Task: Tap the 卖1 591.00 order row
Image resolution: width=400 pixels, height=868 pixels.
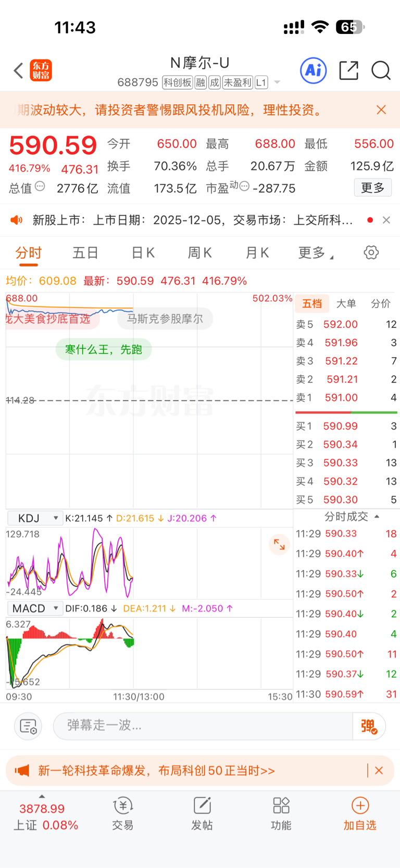Action: [x=346, y=398]
